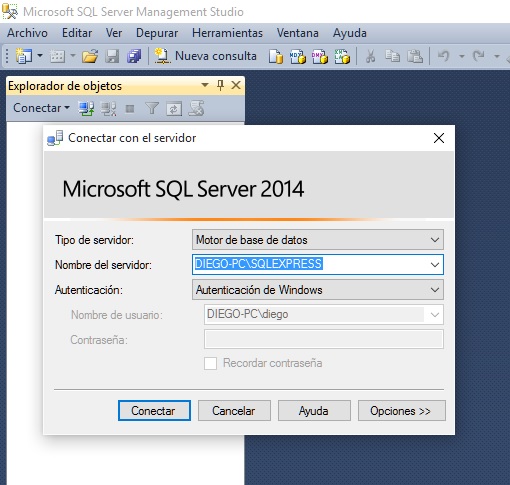Click Database Engine Query icon

(276, 56)
